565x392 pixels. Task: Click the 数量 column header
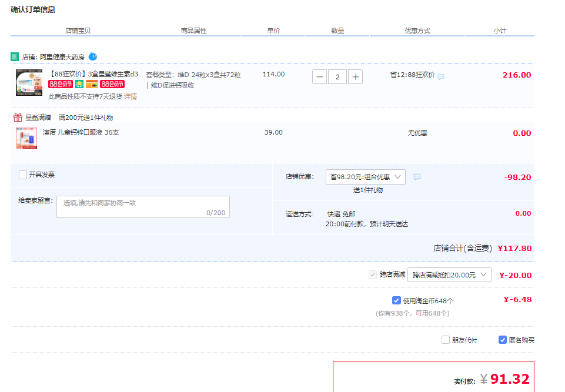pyautogui.click(x=337, y=31)
